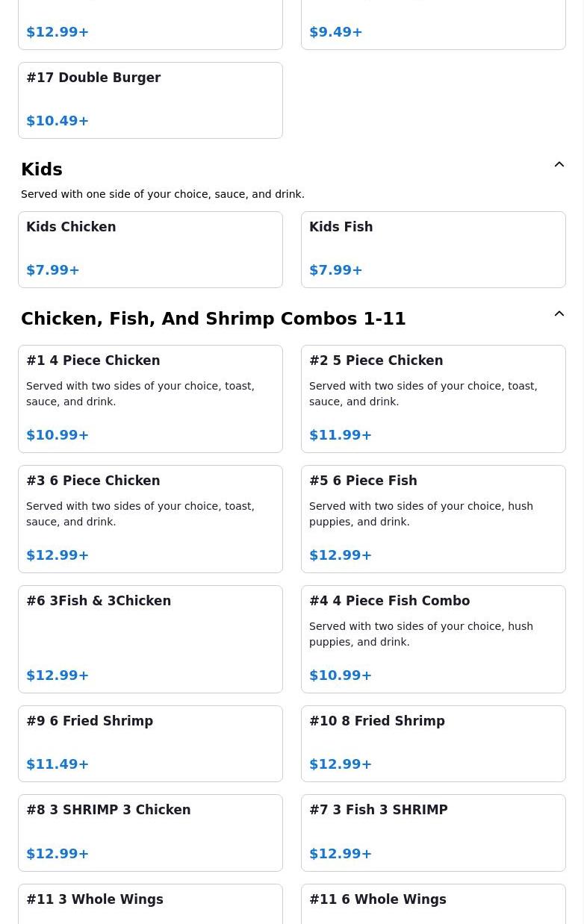This screenshot has width=584, height=924.
Task: Pick #9 6 Fried Shrimp combo
Action: (x=150, y=743)
